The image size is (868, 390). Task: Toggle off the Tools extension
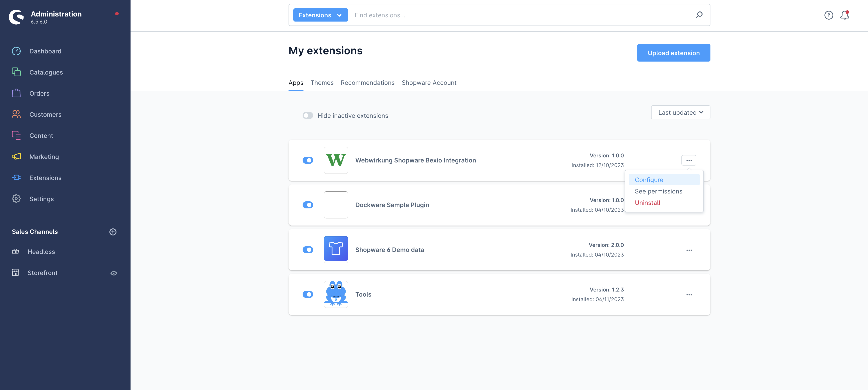point(308,294)
